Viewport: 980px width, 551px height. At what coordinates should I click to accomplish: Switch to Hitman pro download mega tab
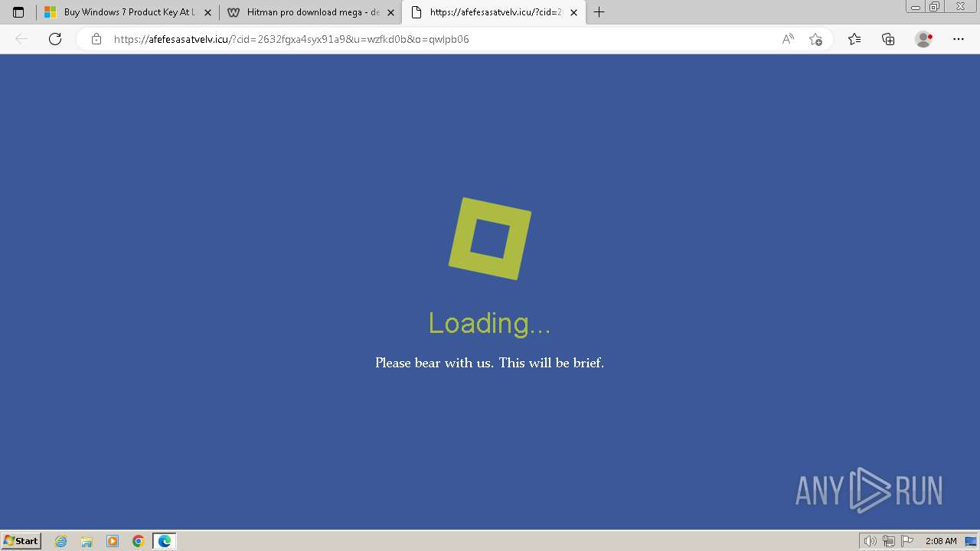pyautogui.click(x=310, y=12)
